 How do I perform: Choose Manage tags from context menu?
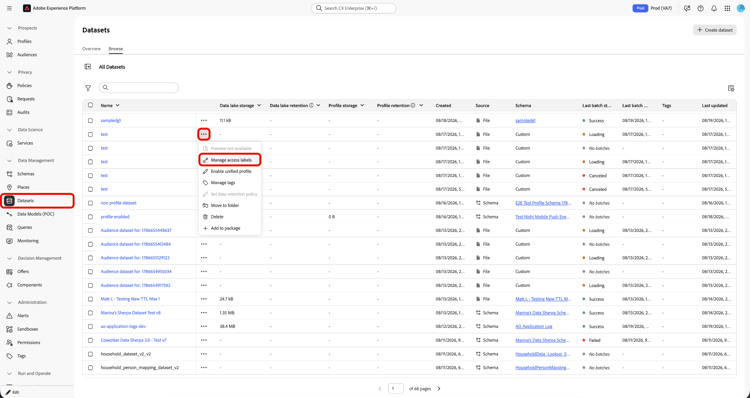230,183
